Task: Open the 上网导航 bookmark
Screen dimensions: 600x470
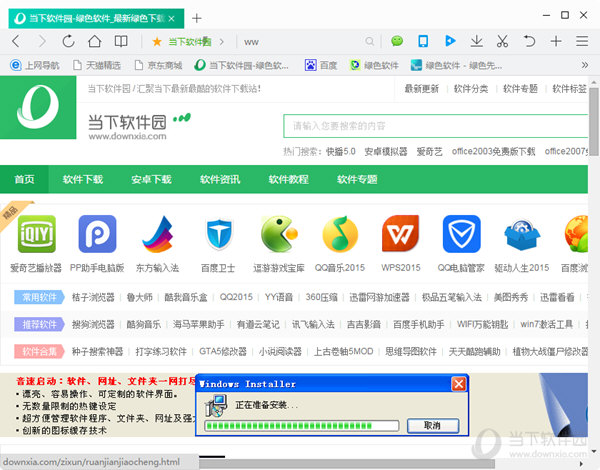Action: point(34,65)
